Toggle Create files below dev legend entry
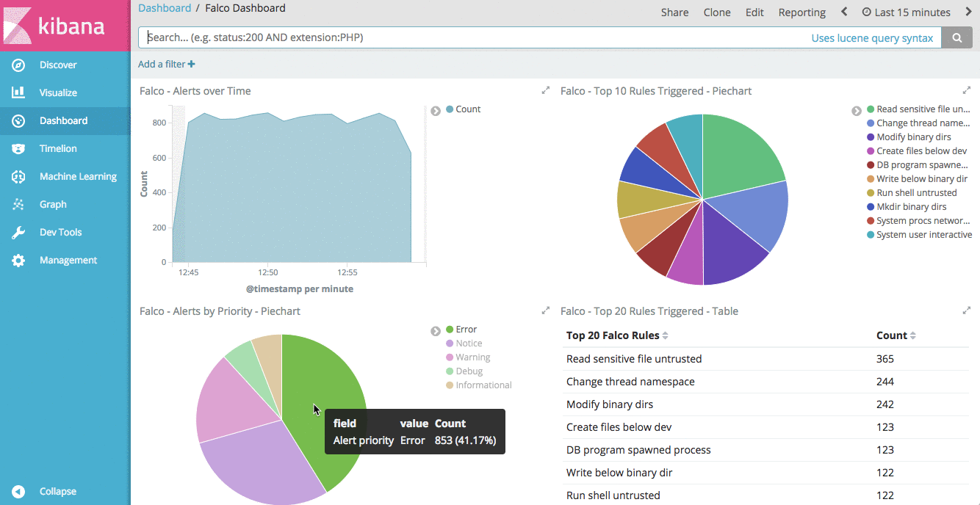Image resolution: width=980 pixels, height=505 pixels. (x=917, y=151)
